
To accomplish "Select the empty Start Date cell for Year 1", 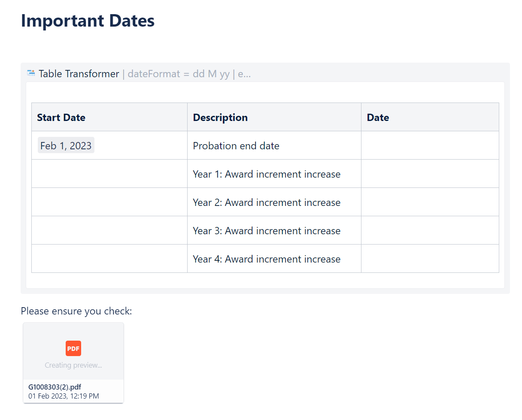I will click(109, 174).
